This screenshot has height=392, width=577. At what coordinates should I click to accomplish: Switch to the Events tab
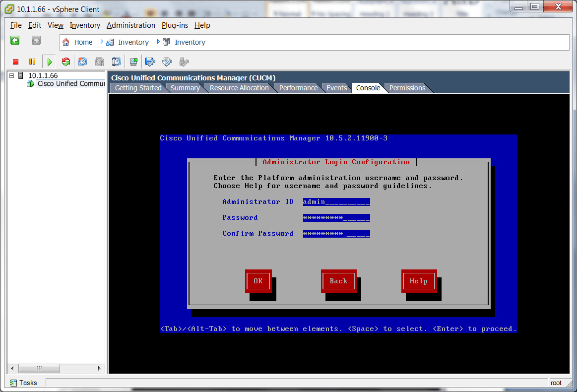pyautogui.click(x=337, y=88)
